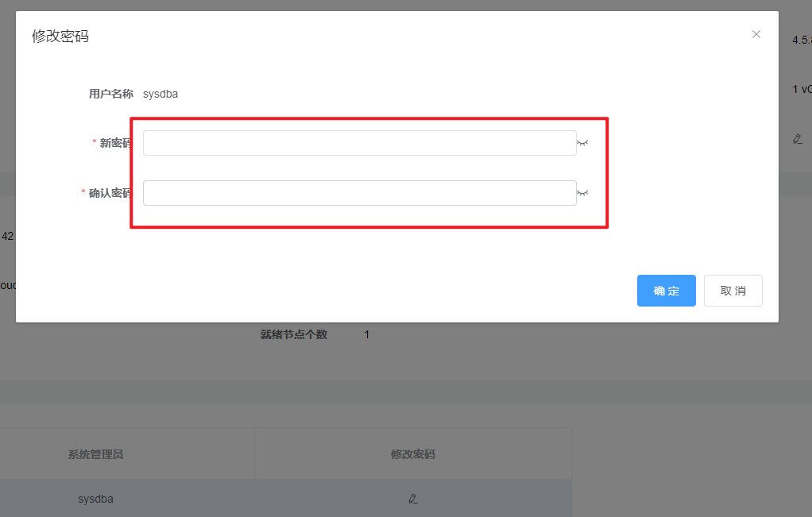
Task: Click the 修改密码 dialog title
Action: [x=60, y=37]
